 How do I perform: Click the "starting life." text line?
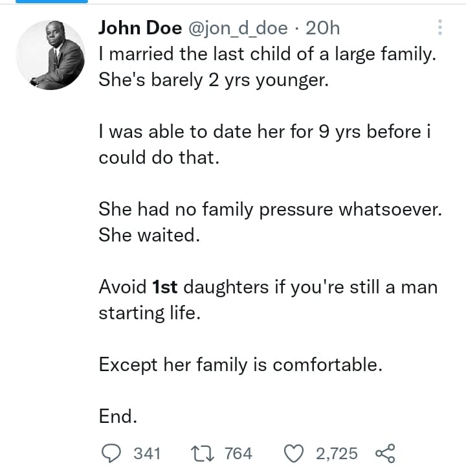point(150,313)
